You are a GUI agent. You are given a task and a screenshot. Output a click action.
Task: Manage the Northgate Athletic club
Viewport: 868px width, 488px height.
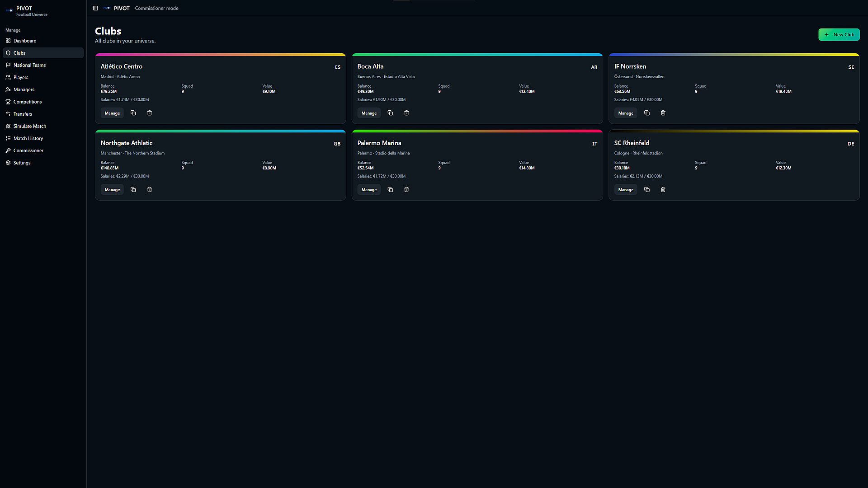[112, 190]
